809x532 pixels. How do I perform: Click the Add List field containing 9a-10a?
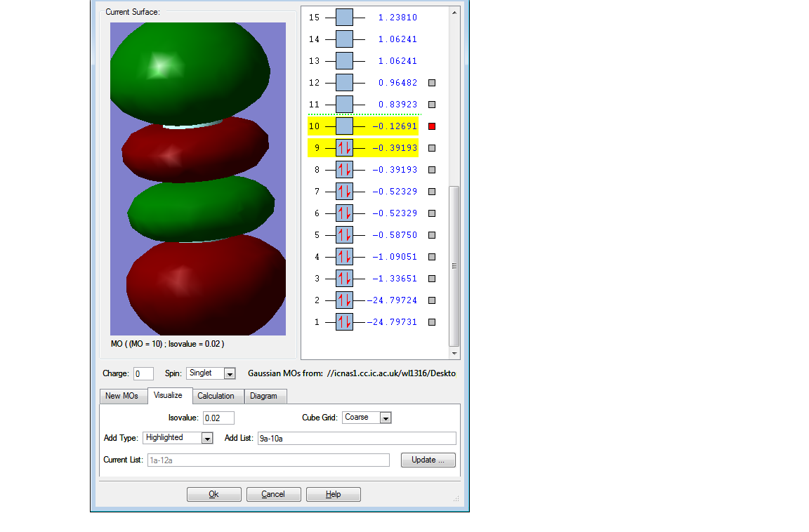click(x=357, y=438)
